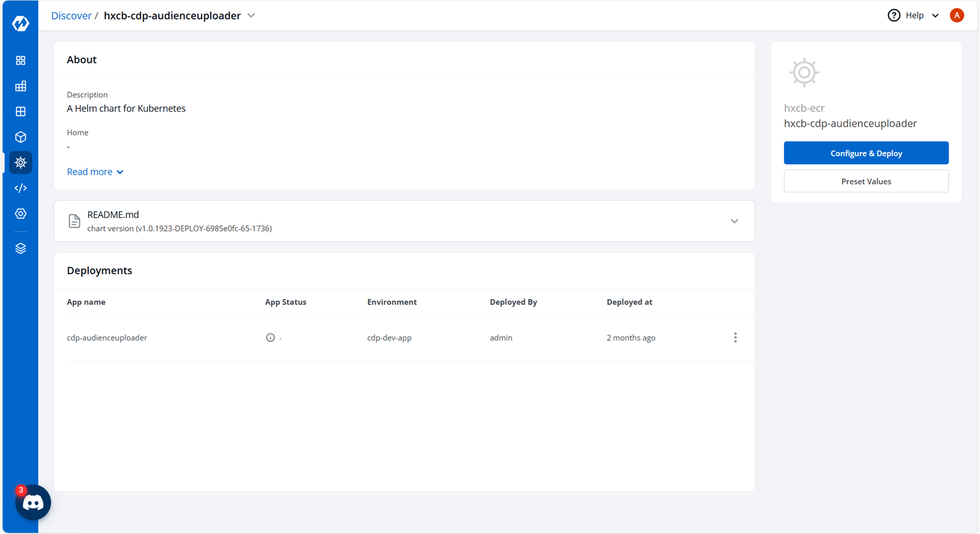
Task: Expand the README.md section chevron
Action: pos(734,221)
